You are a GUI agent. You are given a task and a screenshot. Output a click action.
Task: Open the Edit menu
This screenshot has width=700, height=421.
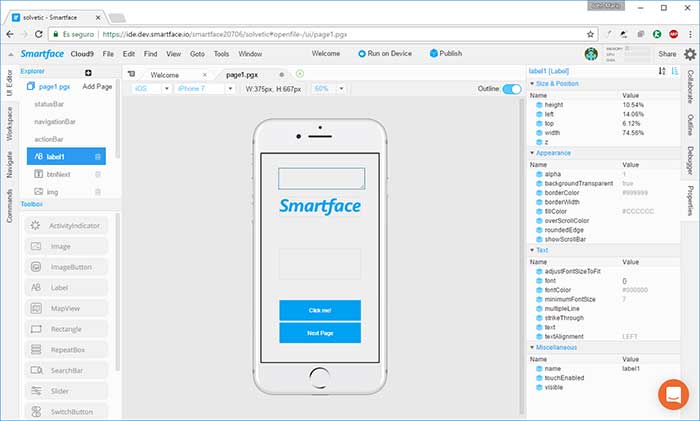(129, 54)
